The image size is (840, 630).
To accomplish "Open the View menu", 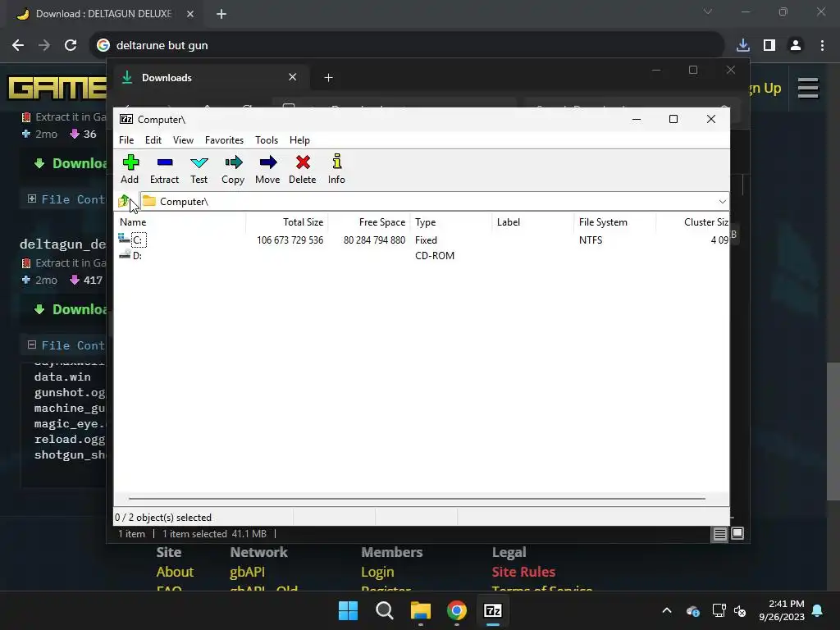I will coord(183,139).
